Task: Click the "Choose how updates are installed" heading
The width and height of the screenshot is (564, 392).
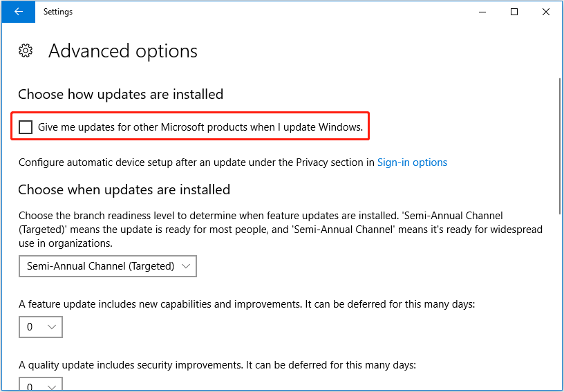Action: 120,94
